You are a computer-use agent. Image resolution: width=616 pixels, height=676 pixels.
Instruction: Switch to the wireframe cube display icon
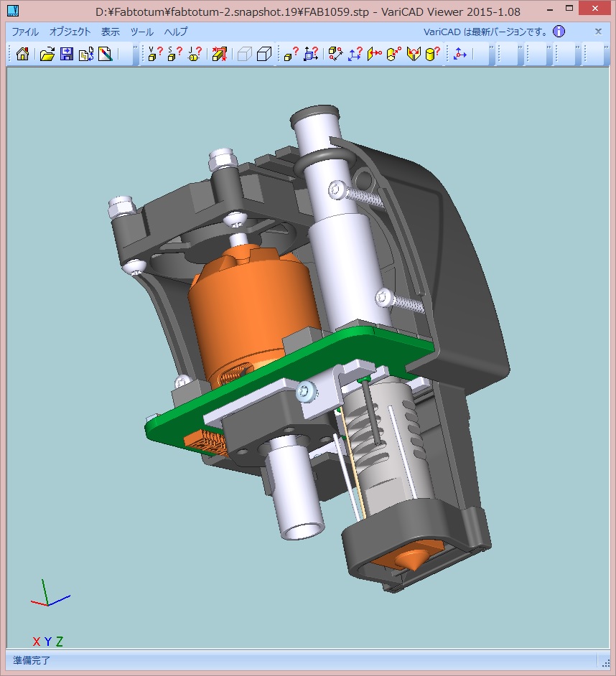click(245, 54)
